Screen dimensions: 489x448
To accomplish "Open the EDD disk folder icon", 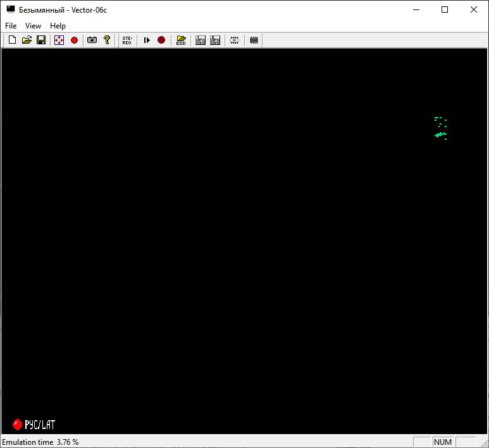I will (x=181, y=40).
